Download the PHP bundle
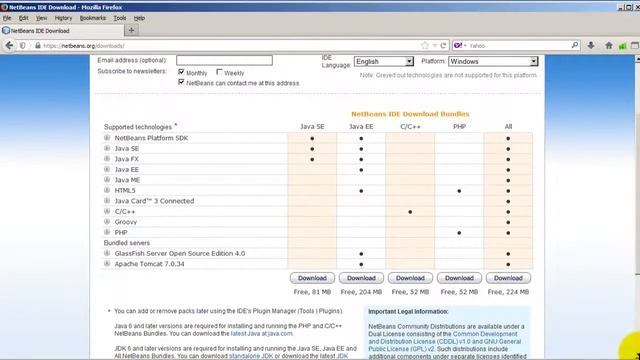The height and width of the screenshot is (360, 640). coord(459,278)
